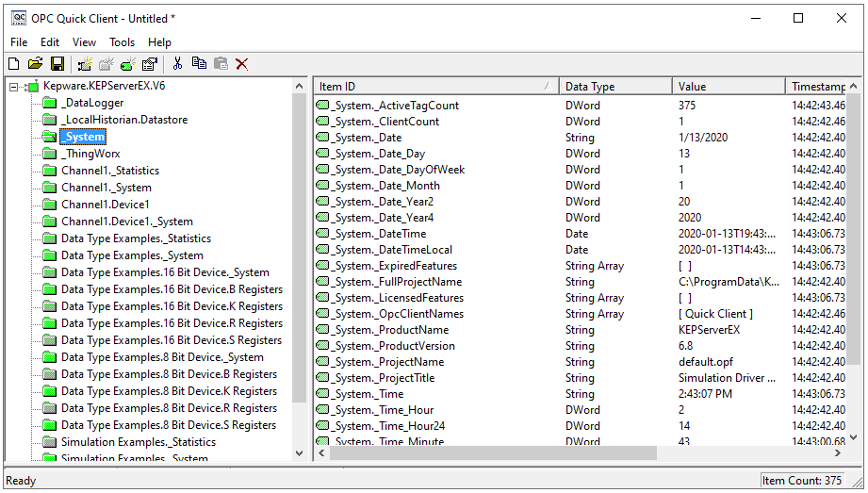Click the _System._ProjectTitle tag icon
The image size is (868, 493).
pyautogui.click(x=322, y=378)
